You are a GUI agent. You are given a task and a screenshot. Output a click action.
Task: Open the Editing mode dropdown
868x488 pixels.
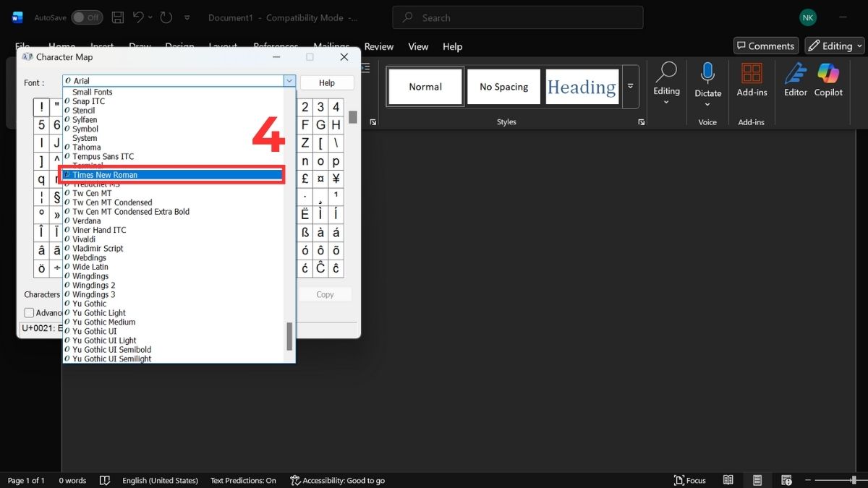coord(835,46)
